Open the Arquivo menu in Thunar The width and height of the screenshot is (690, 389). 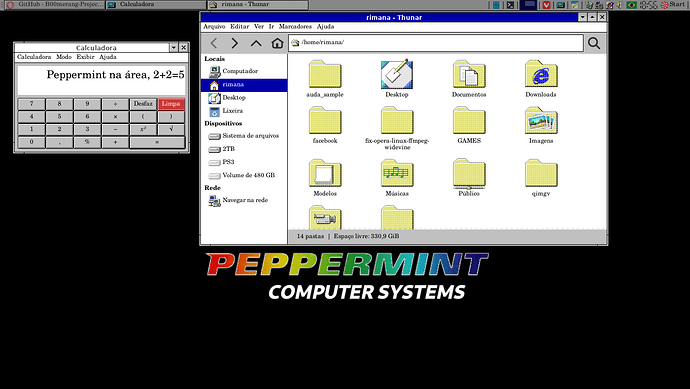tap(214, 26)
